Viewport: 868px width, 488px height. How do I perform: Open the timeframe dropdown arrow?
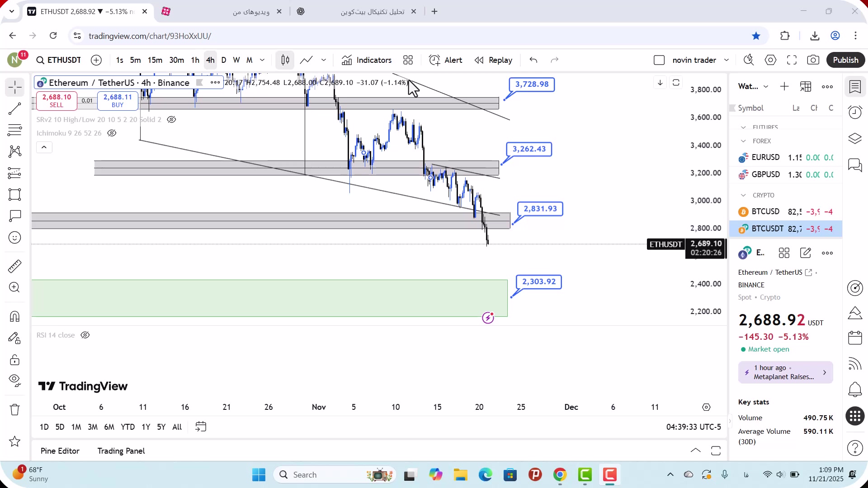[x=262, y=60]
